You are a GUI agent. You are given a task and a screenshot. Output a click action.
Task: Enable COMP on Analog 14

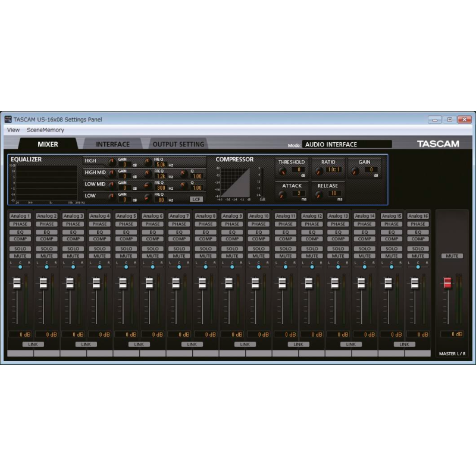365,239
